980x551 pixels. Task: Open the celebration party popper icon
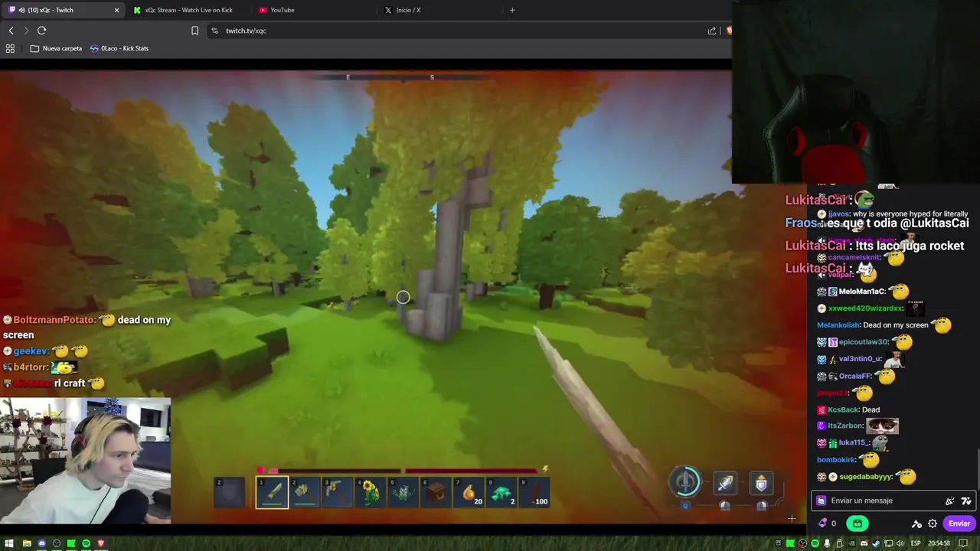click(x=950, y=500)
